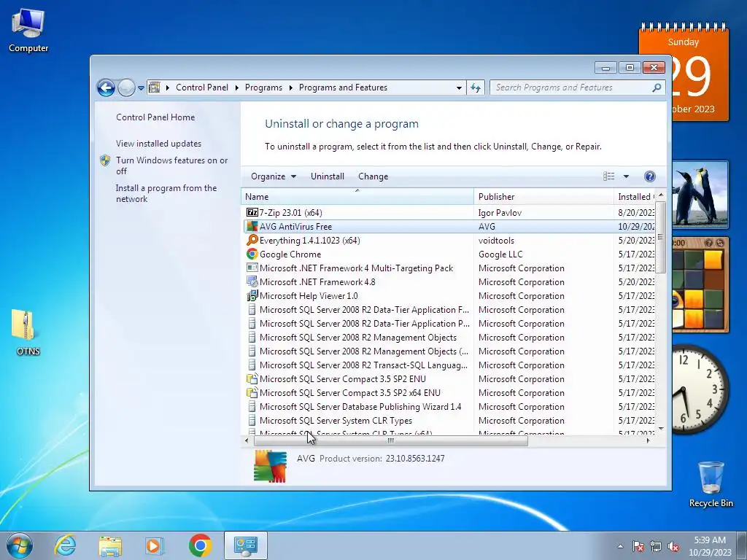This screenshot has height=560, width=747.
Task: Click the Action Center flag tray icon
Action: pos(638,546)
